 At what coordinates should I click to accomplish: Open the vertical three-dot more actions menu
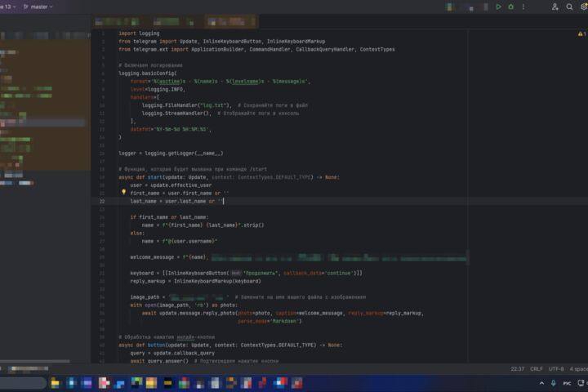(x=523, y=7)
